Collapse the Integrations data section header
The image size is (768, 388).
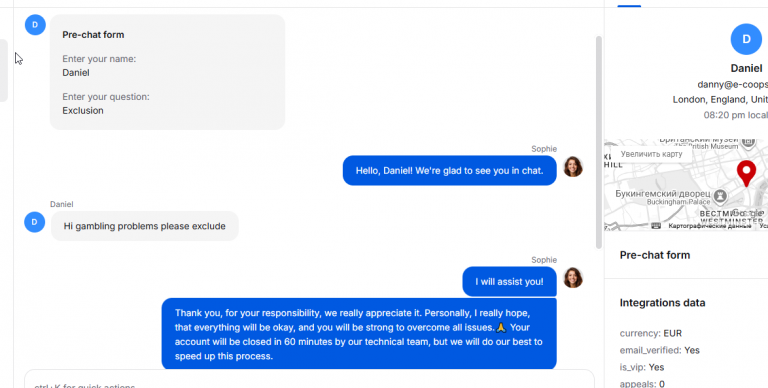click(x=662, y=303)
